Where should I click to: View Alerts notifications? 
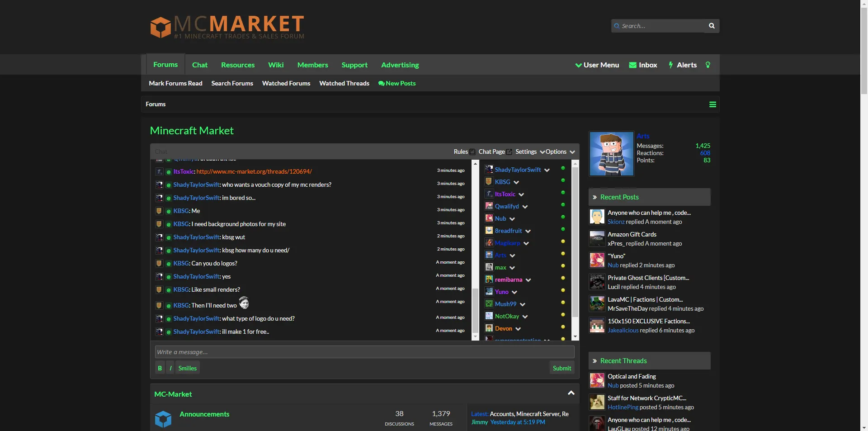(x=683, y=65)
